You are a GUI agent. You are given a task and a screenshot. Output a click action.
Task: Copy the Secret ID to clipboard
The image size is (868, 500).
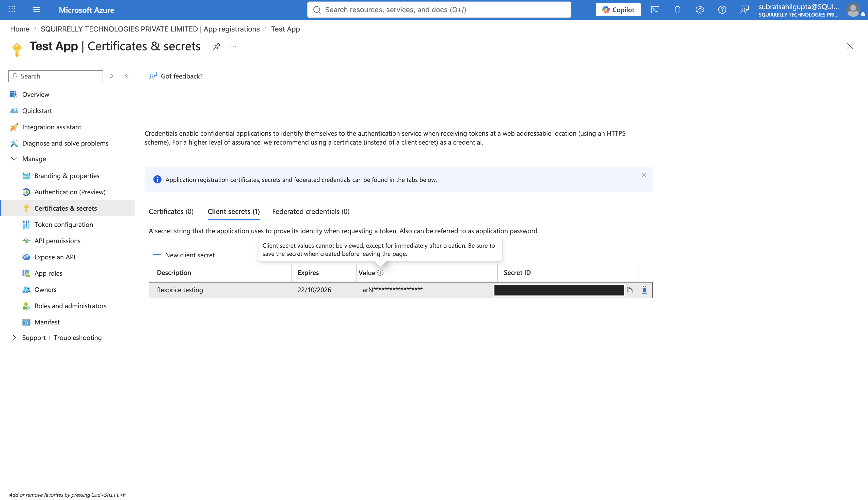pos(630,290)
